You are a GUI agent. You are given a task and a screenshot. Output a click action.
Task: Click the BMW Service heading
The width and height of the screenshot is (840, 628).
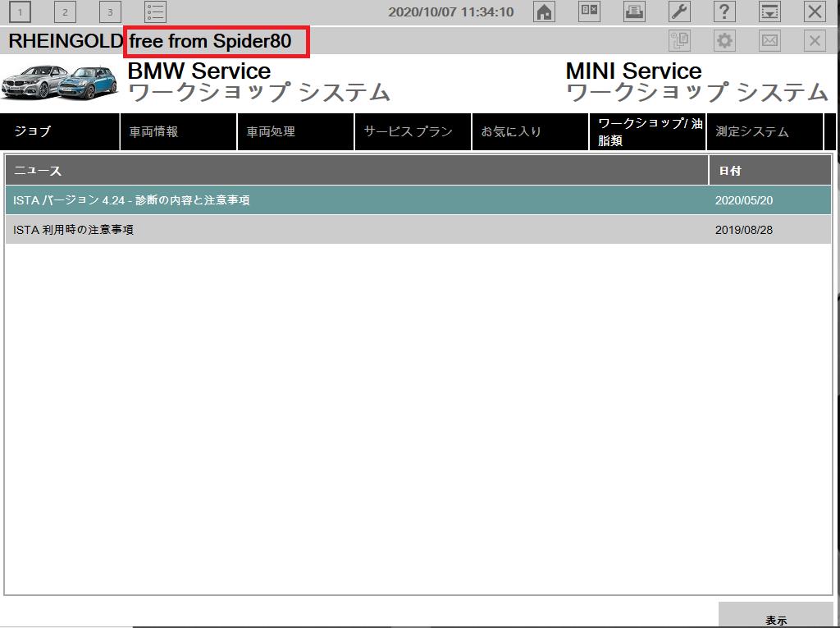[x=199, y=71]
